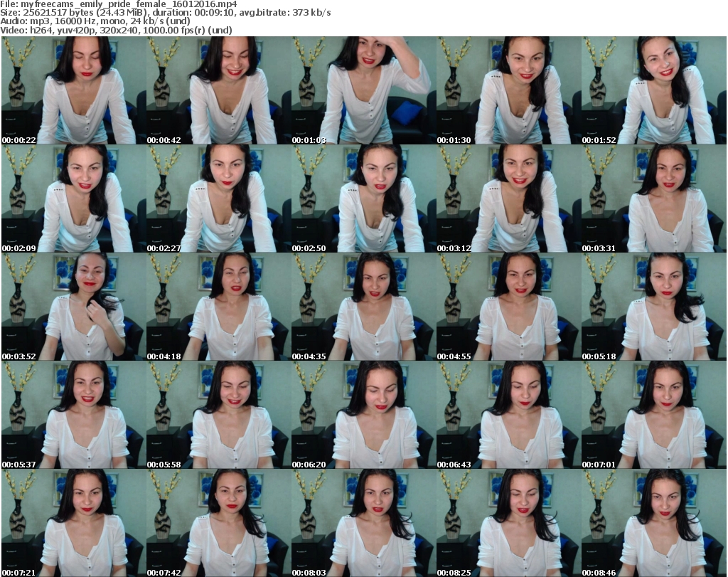
Task: Pick the 00:05:37 preview frame
Action: (x=73, y=415)
